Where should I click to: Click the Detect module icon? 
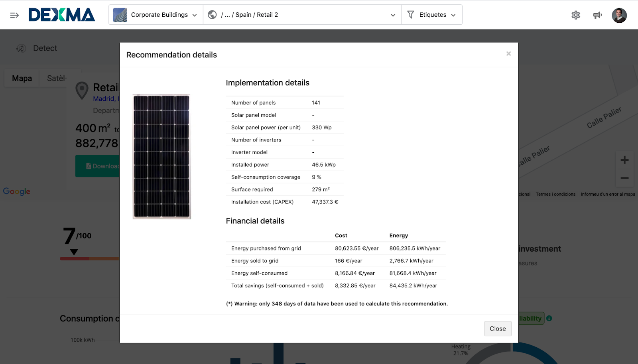click(21, 48)
